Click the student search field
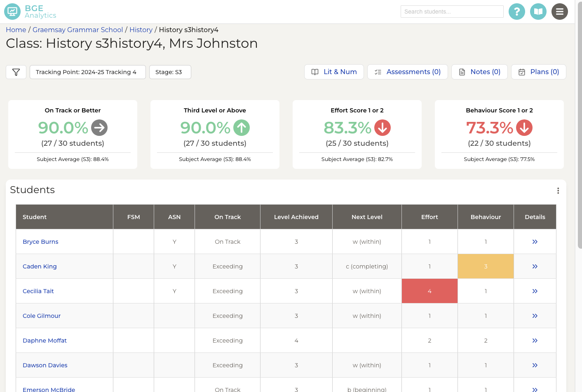Screen dimensions: 582x392 (x=452, y=11)
